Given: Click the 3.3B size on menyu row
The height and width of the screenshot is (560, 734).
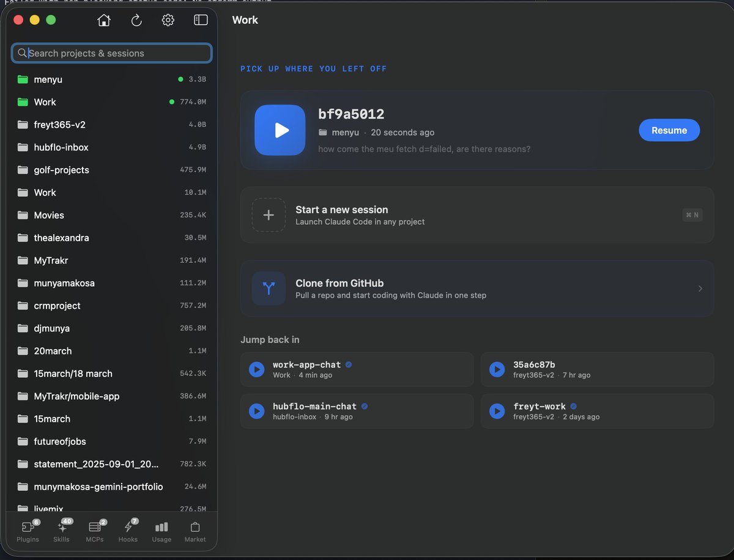Looking at the screenshot, I should 197,79.
